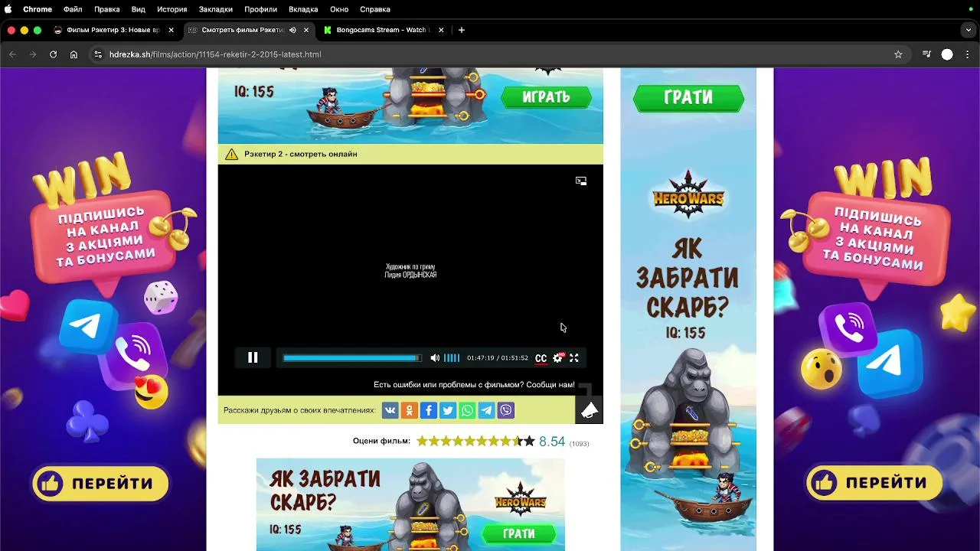
Task: Share on VK icon
Action: (390, 410)
